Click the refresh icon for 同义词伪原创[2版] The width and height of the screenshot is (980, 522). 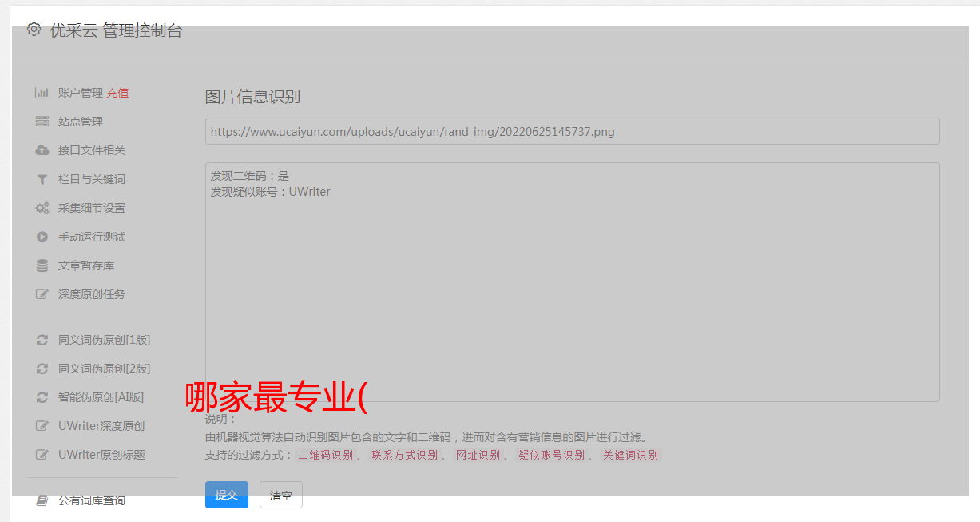pyautogui.click(x=42, y=369)
